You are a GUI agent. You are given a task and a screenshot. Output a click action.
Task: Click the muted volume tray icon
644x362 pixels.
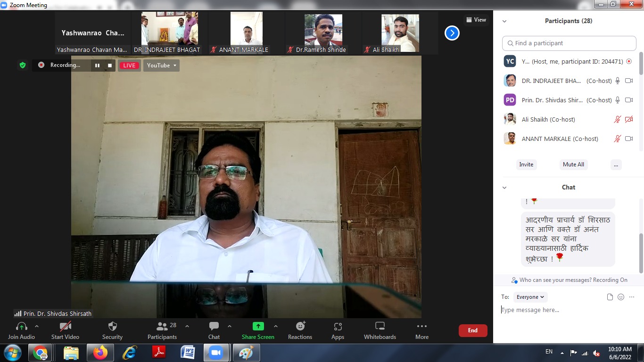click(x=596, y=353)
